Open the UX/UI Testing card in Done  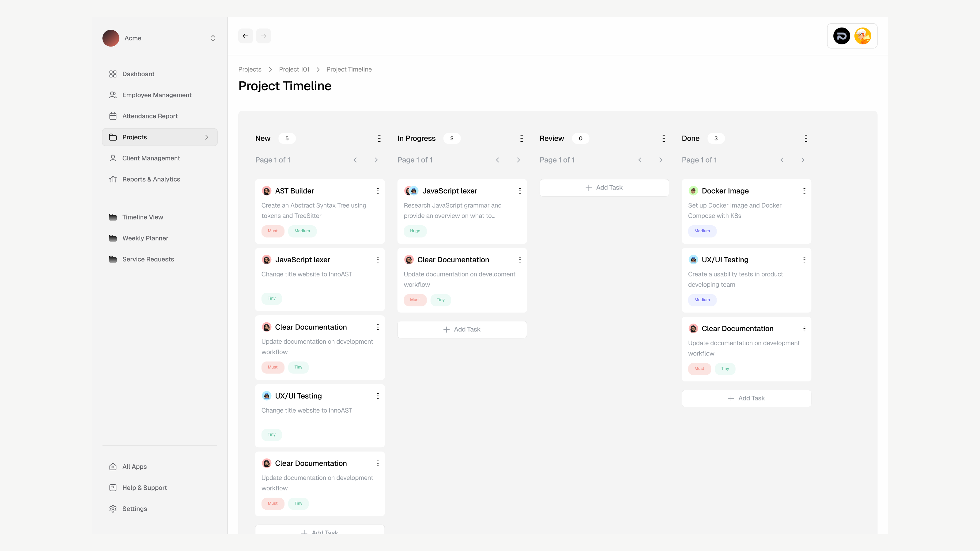[725, 260]
